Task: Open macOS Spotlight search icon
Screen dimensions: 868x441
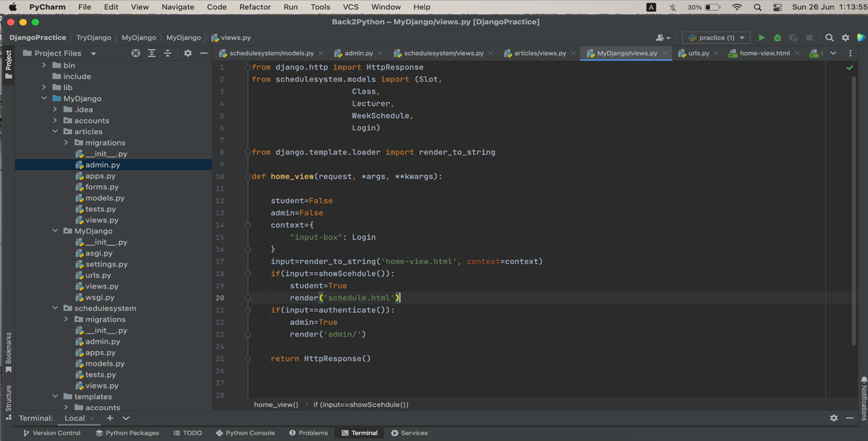Action: pos(757,7)
